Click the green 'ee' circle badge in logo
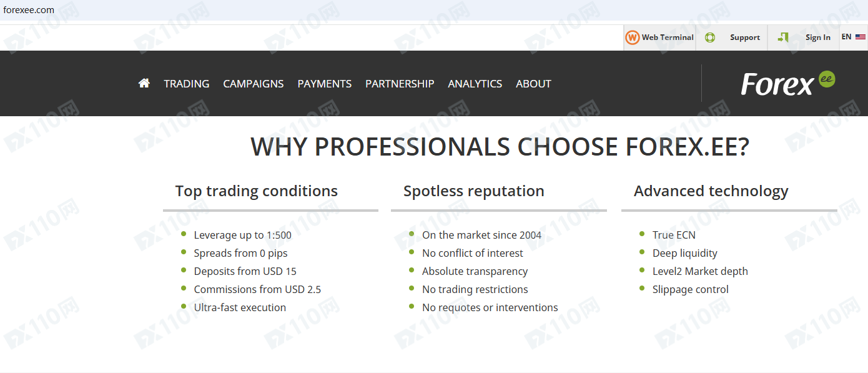 (827, 79)
